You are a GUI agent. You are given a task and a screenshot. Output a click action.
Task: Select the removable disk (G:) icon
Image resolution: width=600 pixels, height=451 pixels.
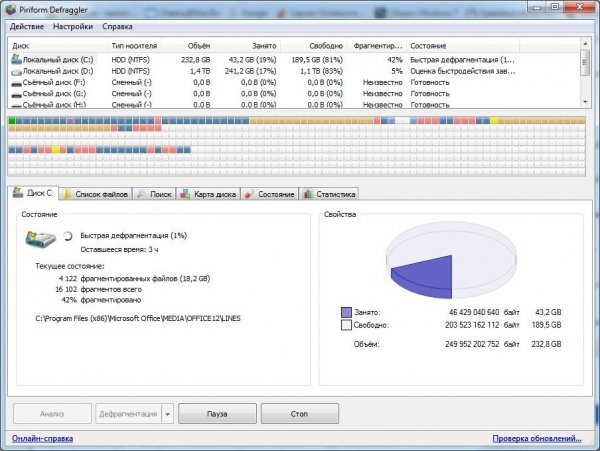pyautogui.click(x=16, y=94)
